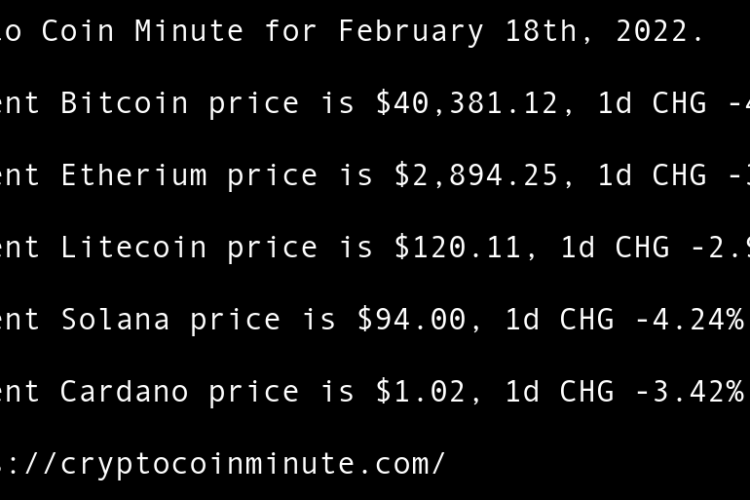Click the word Etherium
The width and height of the screenshot is (750, 500).
[x=133, y=175]
